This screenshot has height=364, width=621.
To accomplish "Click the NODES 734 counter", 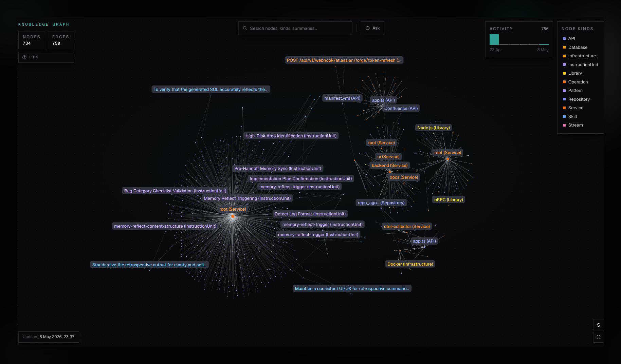I will pyautogui.click(x=32, y=40).
